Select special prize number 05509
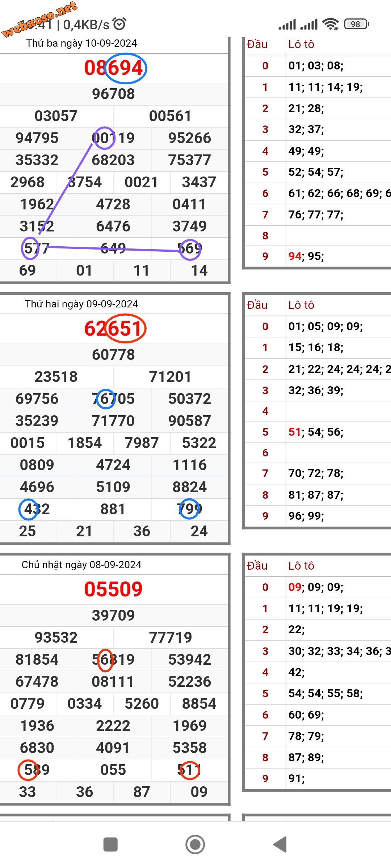The image size is (391, 868). tap(113, 590)
